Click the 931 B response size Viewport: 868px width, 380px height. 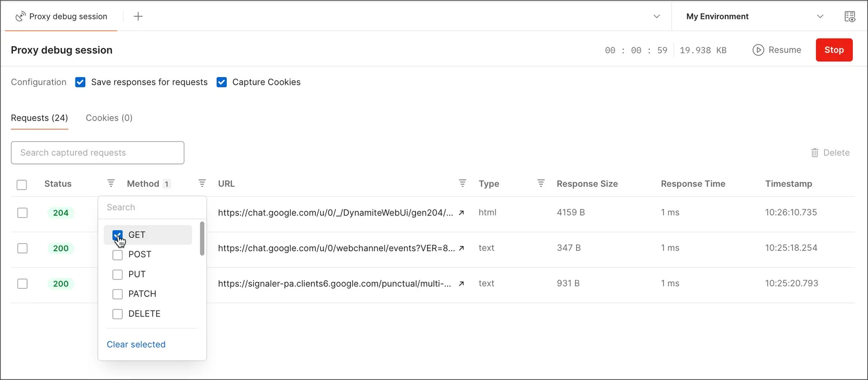tap(568, 283)
